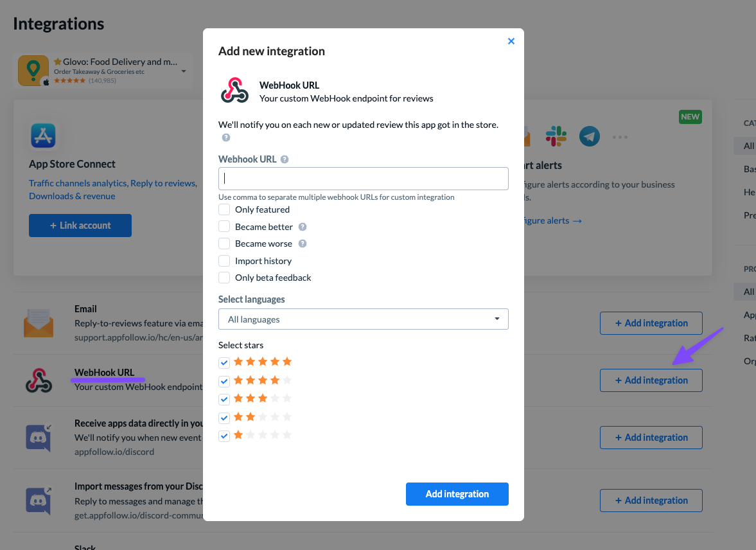Click the help icon beside Became worse

[303, 244]
